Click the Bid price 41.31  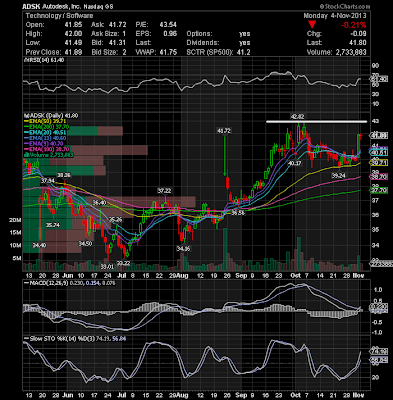click(x=117, y=43)
